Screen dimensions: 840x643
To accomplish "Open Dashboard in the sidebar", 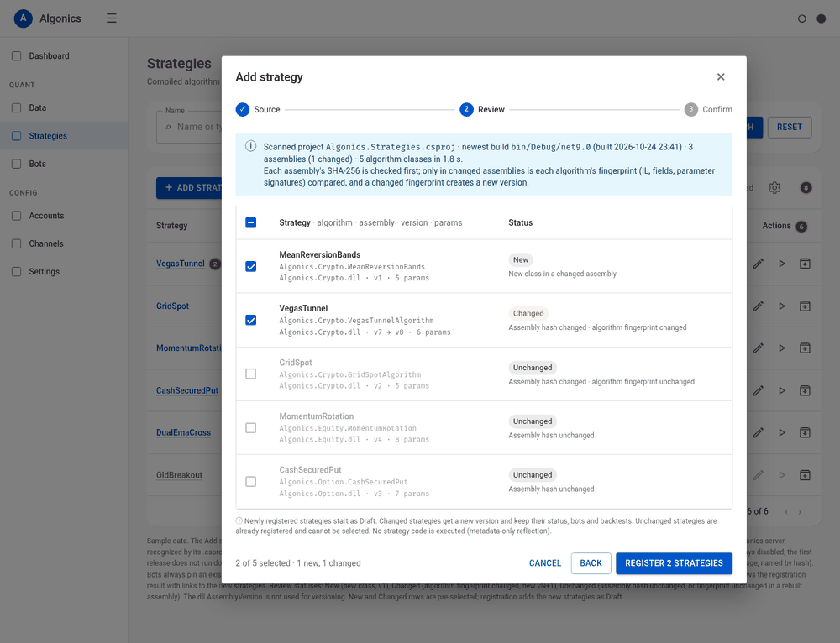I will tap(64, 55).
